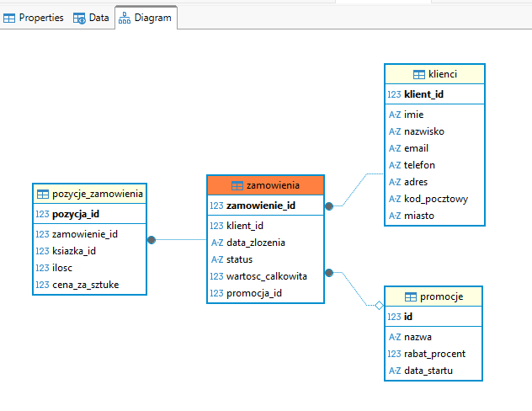Click the numeric icon beside rabat_procent
The image size is (532, 411).
[x=394, y=354]
